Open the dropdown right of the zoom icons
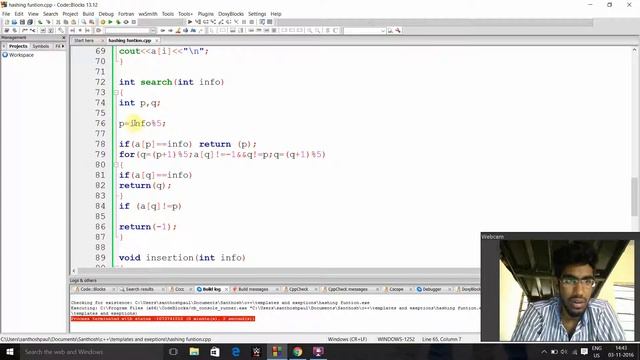Image resolution: width=640 pixels, height=360 pixels. tap(382, 31)
